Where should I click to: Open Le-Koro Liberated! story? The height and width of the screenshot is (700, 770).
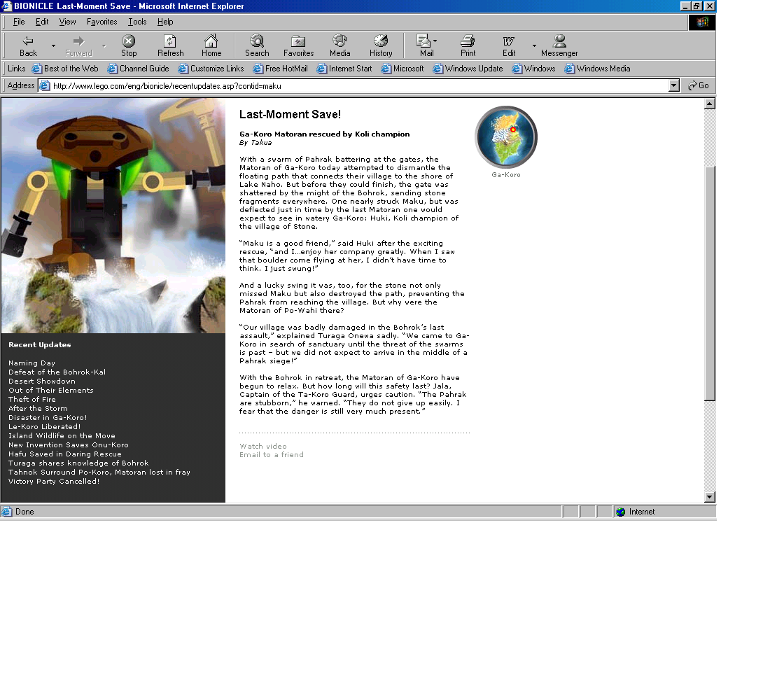pos(44,427)
